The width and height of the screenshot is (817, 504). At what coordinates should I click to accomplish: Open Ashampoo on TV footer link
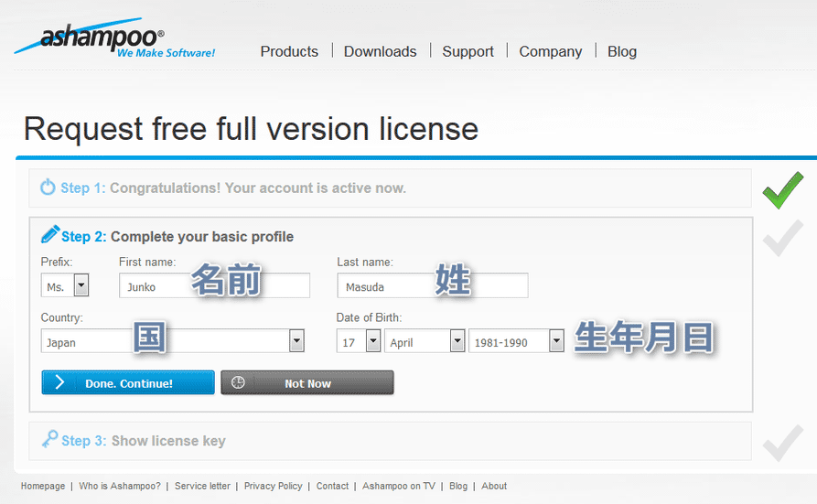[x=399, y=486]
